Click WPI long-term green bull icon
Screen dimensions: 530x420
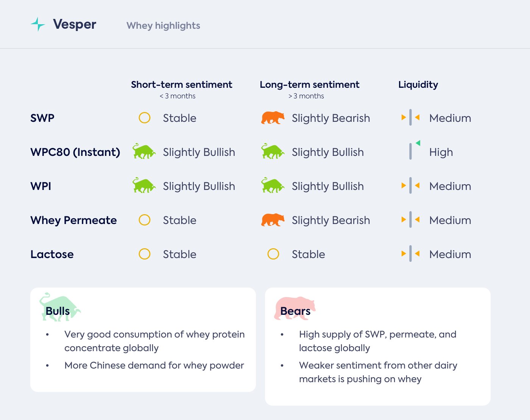click(x=273, y=186)
